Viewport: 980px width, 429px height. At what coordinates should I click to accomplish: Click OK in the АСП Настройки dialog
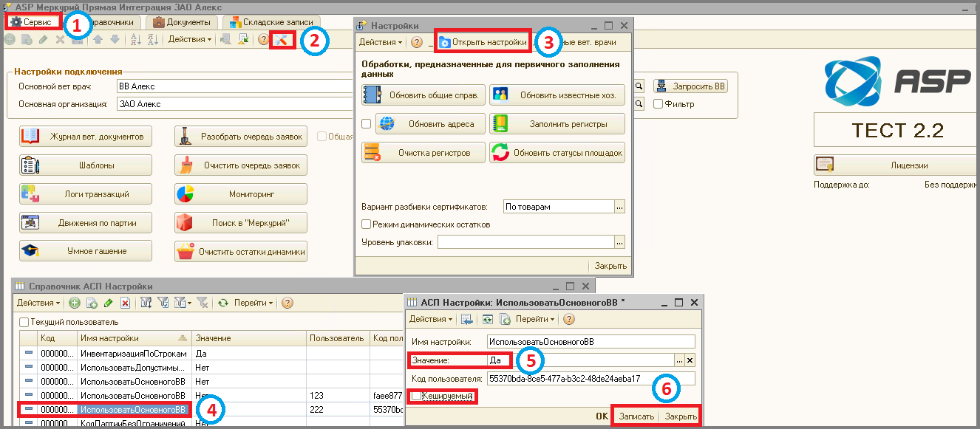point(602,416)
